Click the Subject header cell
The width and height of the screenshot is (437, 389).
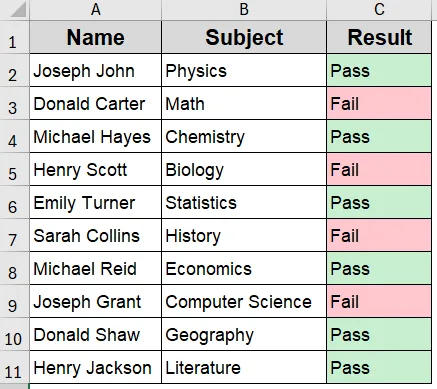[x=244, y=37]
